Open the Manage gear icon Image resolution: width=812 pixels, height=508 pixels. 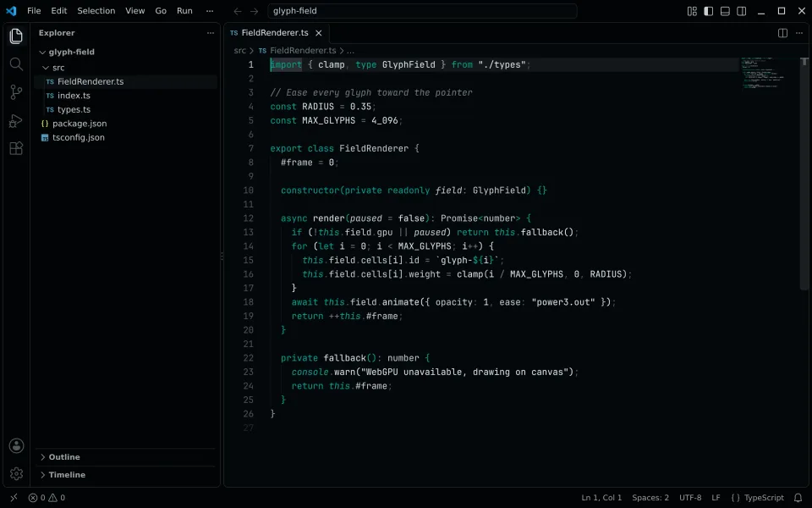tap(16, 474)
